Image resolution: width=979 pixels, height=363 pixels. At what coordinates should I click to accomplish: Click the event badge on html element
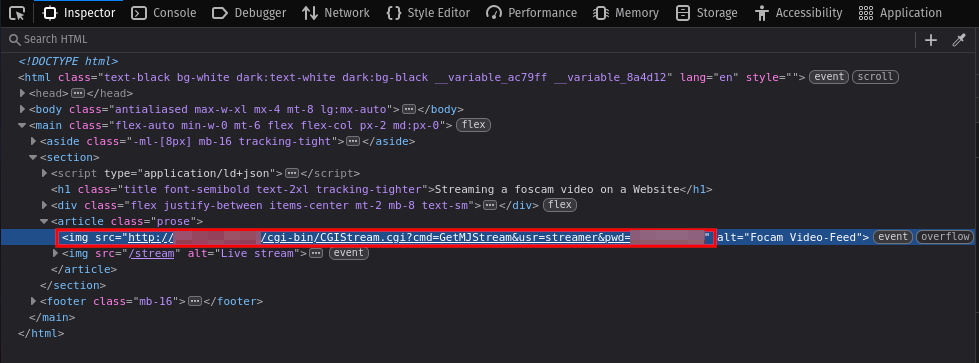(829, 77)
